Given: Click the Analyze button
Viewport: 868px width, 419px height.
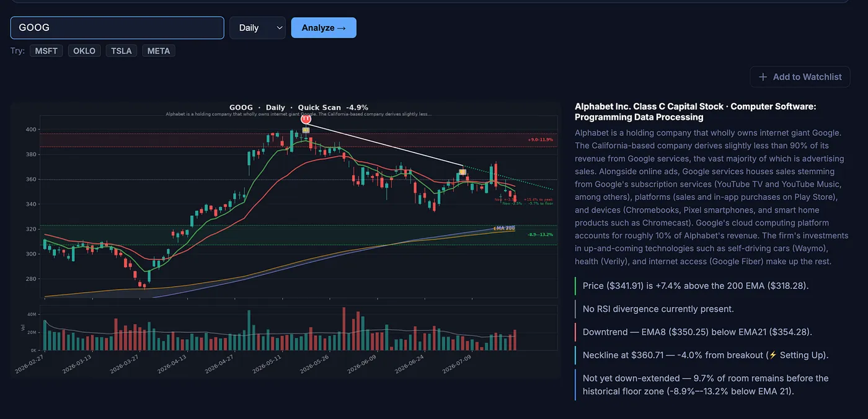Looking at the screenshot, I should 324,28.
